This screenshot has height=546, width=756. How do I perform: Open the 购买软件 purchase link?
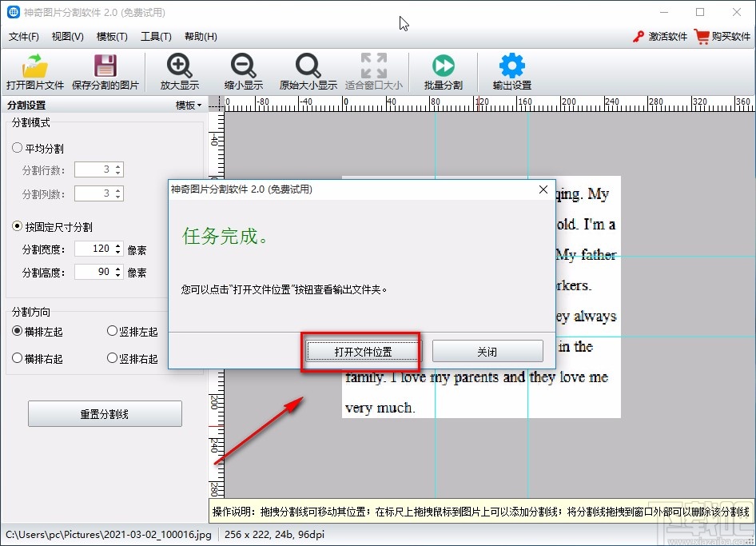[x=721, y=36]
